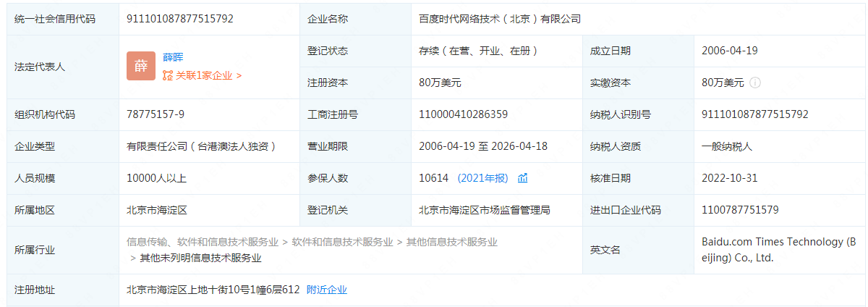This screenshot has height=307, width=868.
Task: Click the 人员规模 label cell
Action: click(63, 178)
